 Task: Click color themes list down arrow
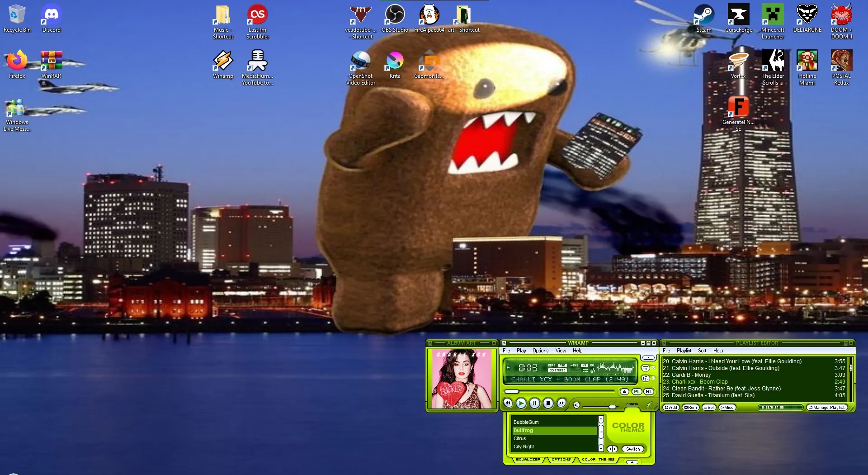tap(601, 448)
